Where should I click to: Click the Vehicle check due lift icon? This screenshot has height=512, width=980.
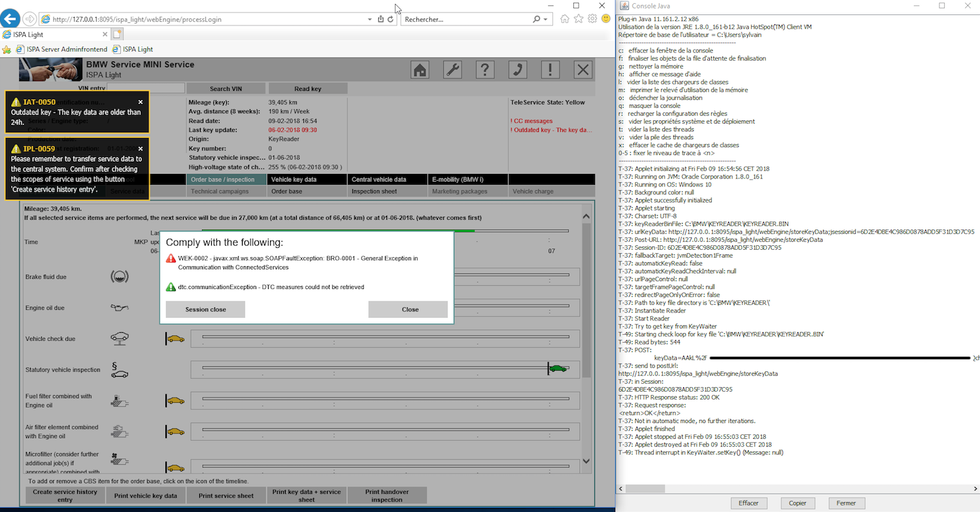coord(120,338)
